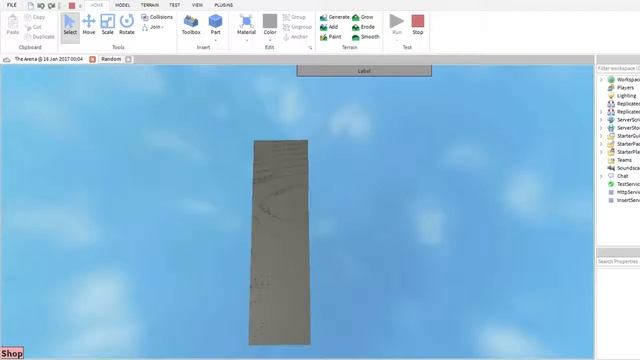This screenshot has width=640, height=360.
Task: Switch to the TERRAIN ribbon tab
Action: [x=150, y=5]
